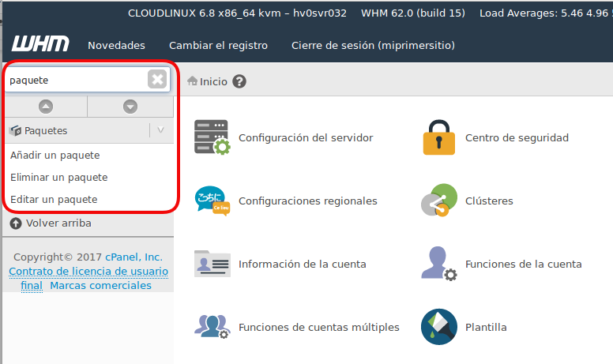Click the Funciones de la cuenta user icon
The width and height of the screenshot is (613, 364).
click(x=439, y=264)
